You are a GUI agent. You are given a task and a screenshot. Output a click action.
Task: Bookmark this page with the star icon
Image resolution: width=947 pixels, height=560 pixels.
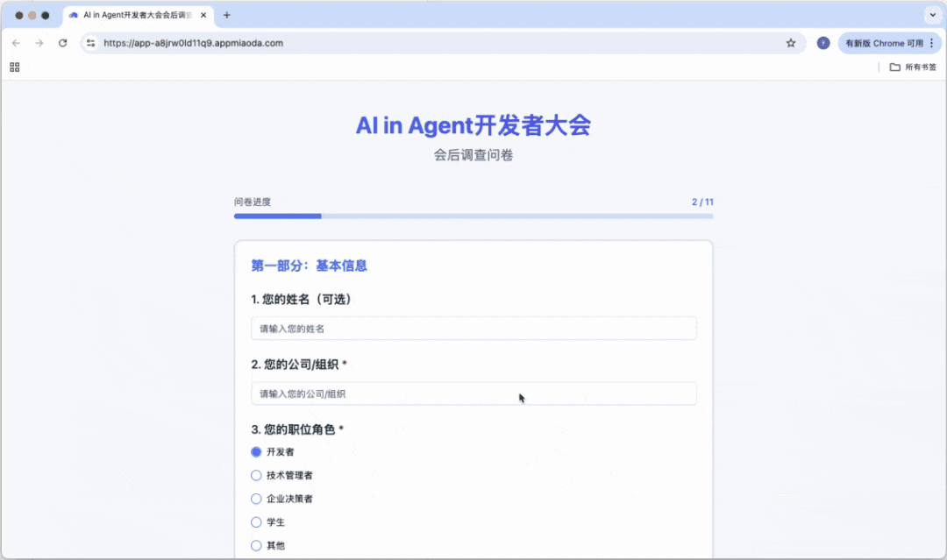(x=791, y=43)
